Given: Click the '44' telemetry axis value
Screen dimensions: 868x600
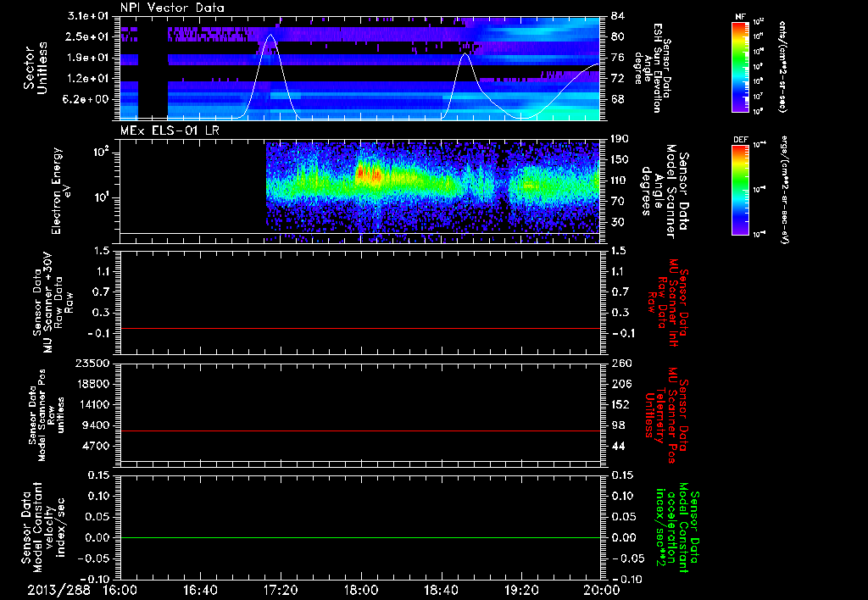Looking at the screenshot, I should [618, 446].
